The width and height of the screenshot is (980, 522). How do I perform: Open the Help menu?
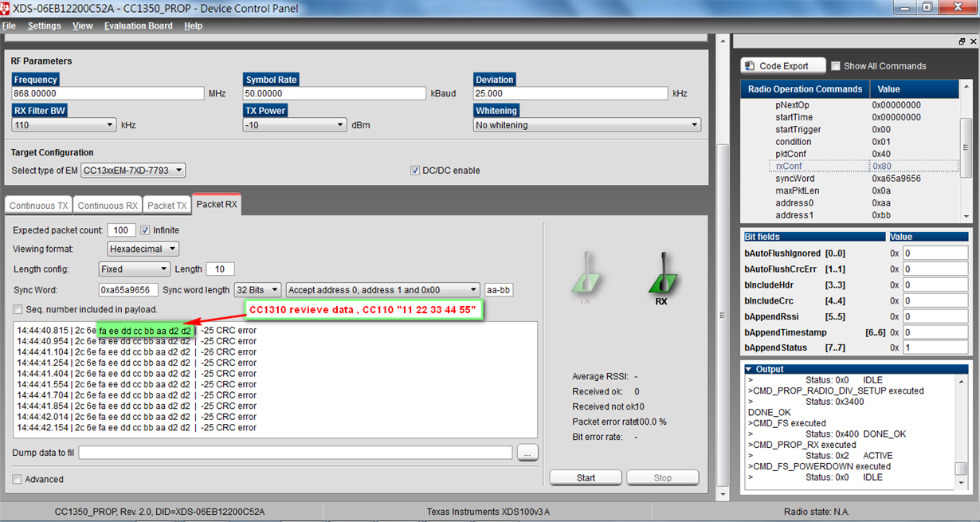194,26
